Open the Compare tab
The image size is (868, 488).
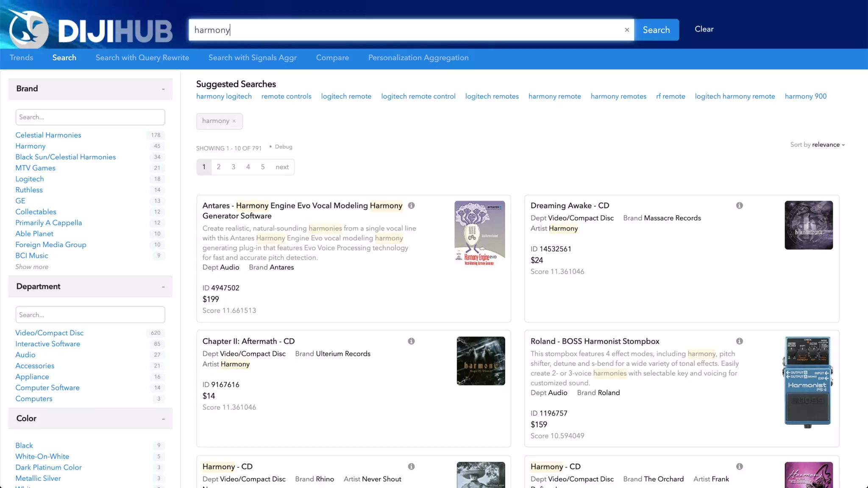(x=332, y=58)
